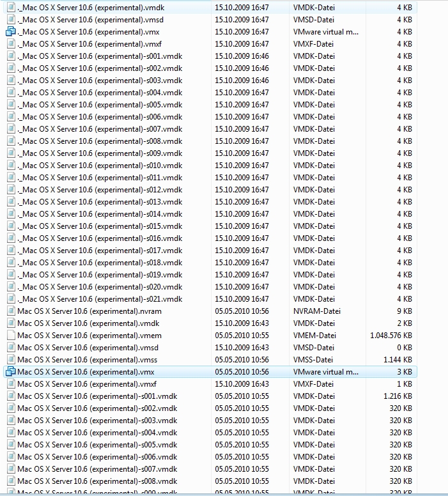Select file name ._Mac OS X Server 10.6 (experimental)-s019.vmdk
This screenshot has height=496, width=448.
(x=100, y=275)
